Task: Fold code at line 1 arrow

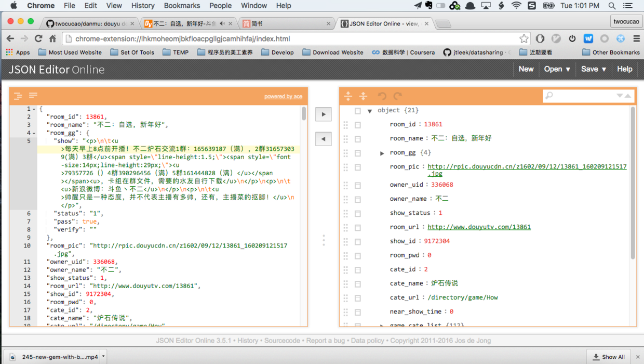Action: 34,109
